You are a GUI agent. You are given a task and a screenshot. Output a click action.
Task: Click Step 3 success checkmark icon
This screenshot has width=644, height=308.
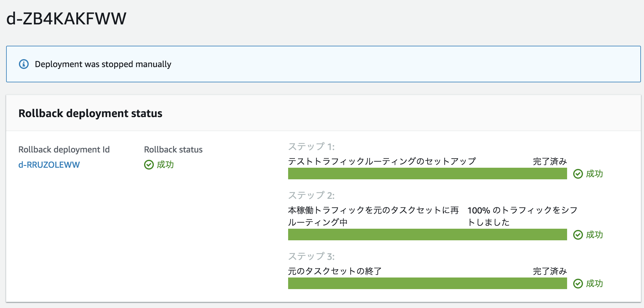[578, 284]
